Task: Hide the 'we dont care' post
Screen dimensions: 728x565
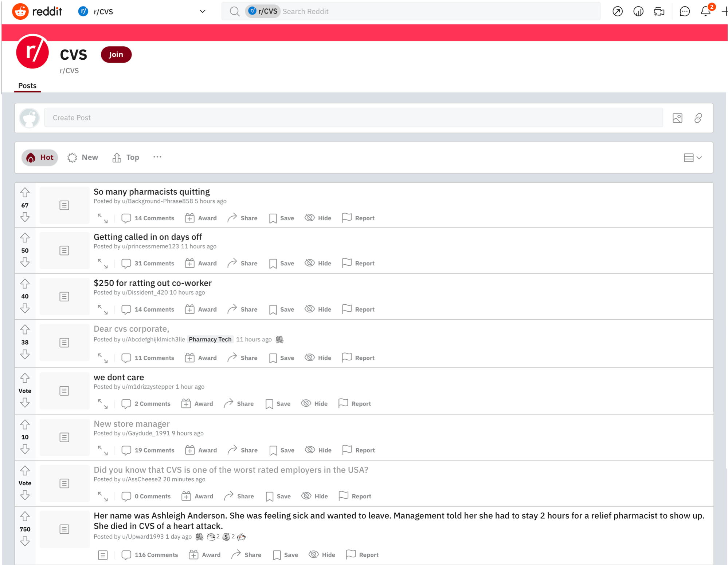Action: point(314,404)
